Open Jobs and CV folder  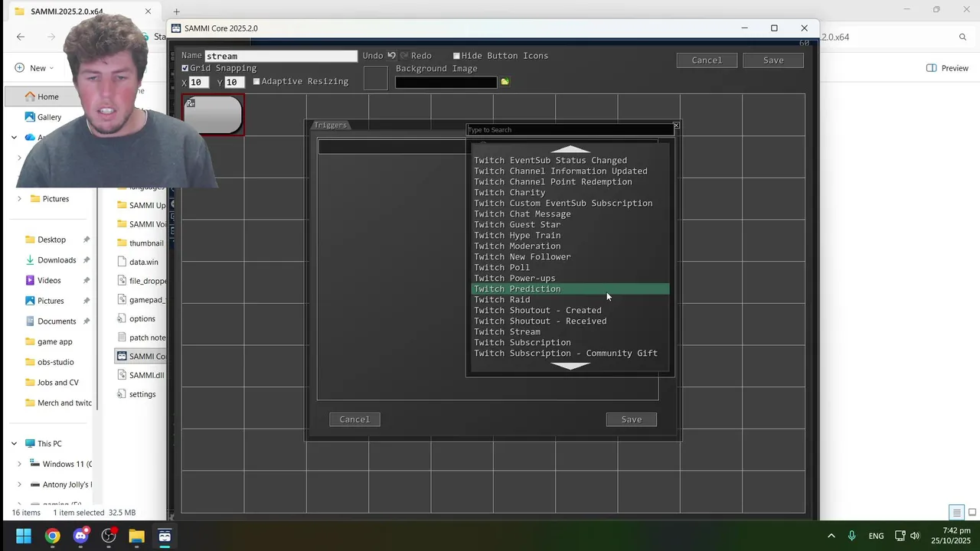(57, 383)
